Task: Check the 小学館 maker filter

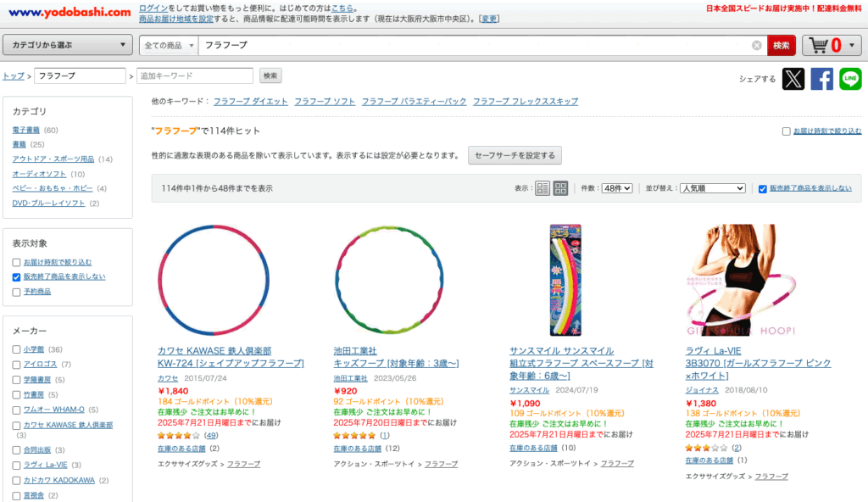Action: [17, 349]
